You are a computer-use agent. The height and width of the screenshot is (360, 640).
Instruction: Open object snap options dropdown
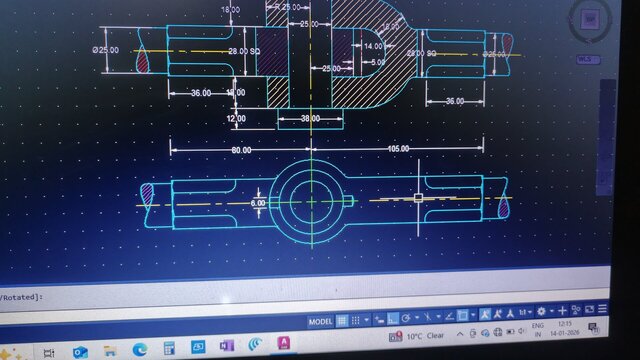tap(473, 315)
